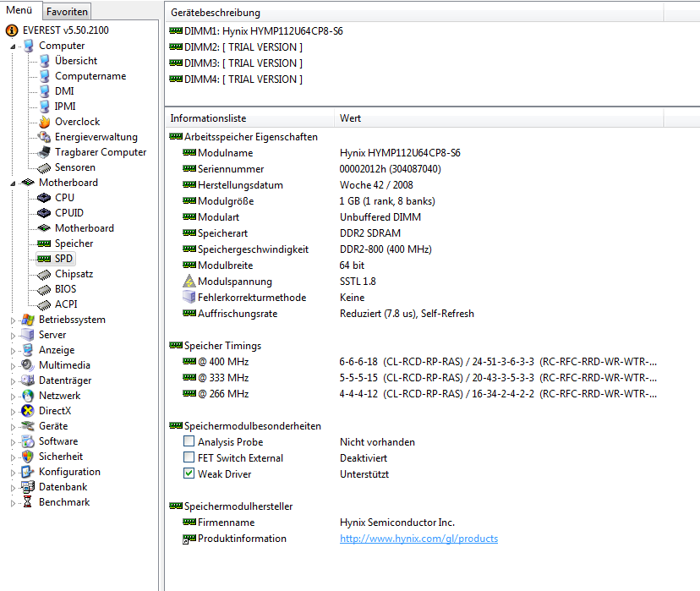The image size is (700, 591).
Task: Toggle the FET Switch External checkbox
Action: pyautogui.click(x=189, y=457)
